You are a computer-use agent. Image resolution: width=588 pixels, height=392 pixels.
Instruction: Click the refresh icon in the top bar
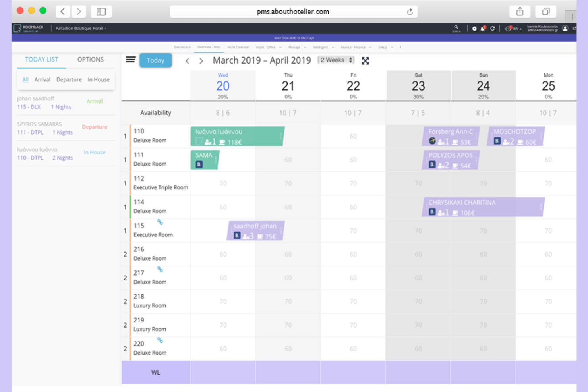(493, 28)
